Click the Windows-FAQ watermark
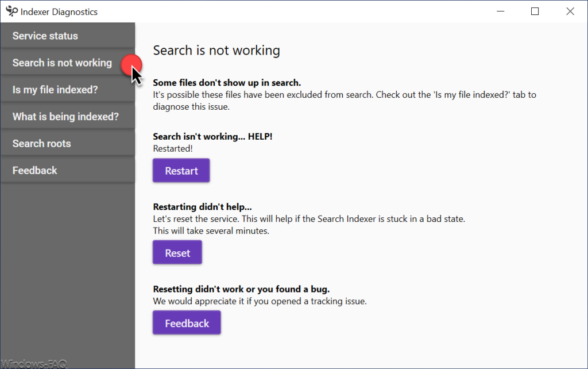Image resolution: width=588 pixels, height=369 pixels. (x=34, y=364)
